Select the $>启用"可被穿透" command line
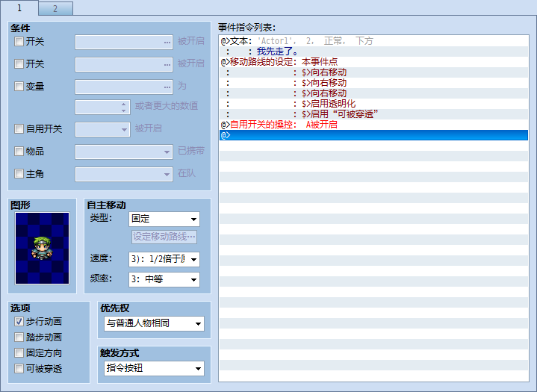Screen dimensions: 537x392 [x=373, y=114]
